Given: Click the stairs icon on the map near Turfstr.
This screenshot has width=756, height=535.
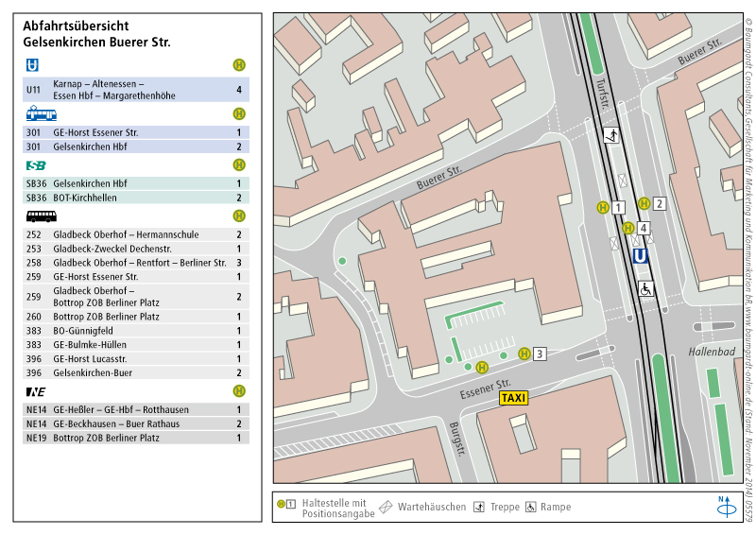Looking at the screenshot, I should tap(611, 135).
